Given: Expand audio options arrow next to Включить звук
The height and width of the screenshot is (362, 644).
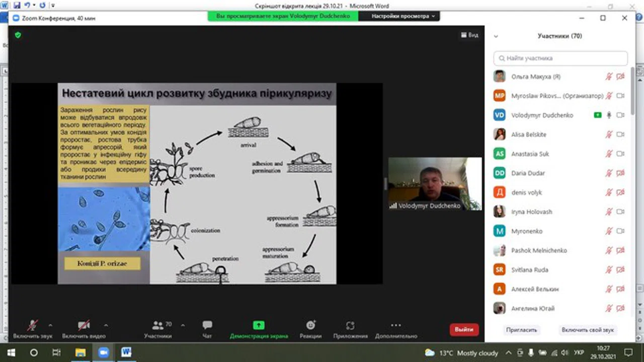Looking at the screenshot, I should pyautogui.click(x=50, y=325).
